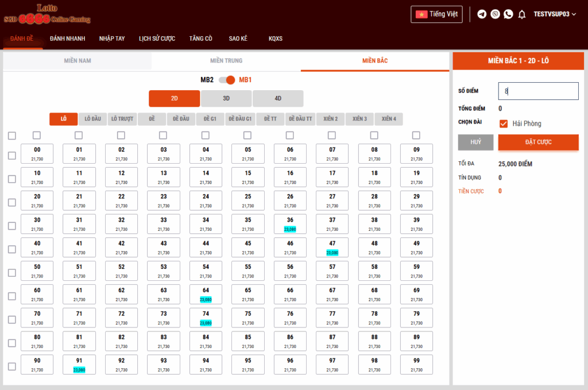588x390 pixels.
Task: Select number 64 with highlighted odds
Action: pos(206,295)
